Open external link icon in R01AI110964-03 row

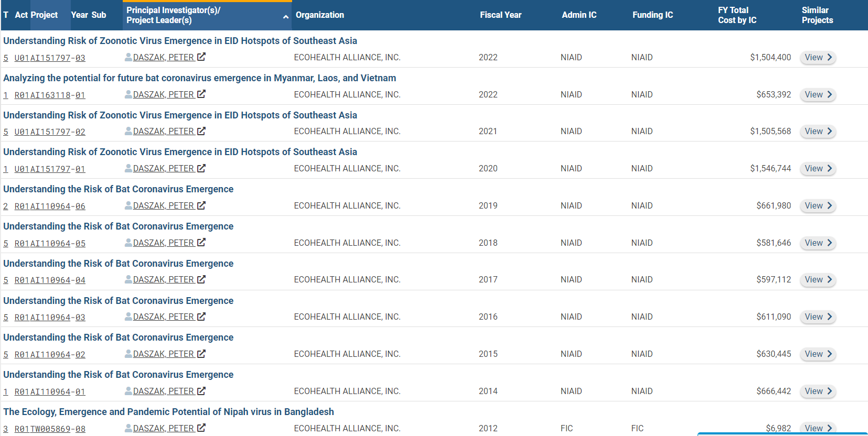pyautogui.click(x=201, y=317)
